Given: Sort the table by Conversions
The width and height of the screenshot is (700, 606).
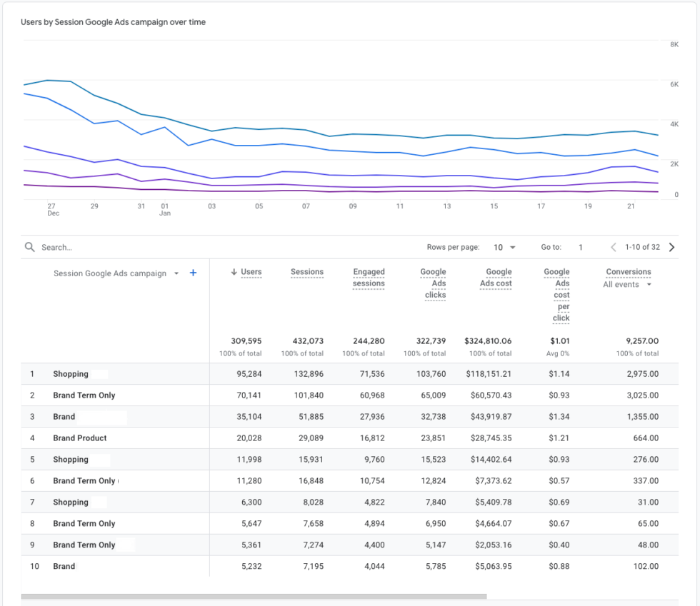Looking at the screenshot, I should coord(629,271).
